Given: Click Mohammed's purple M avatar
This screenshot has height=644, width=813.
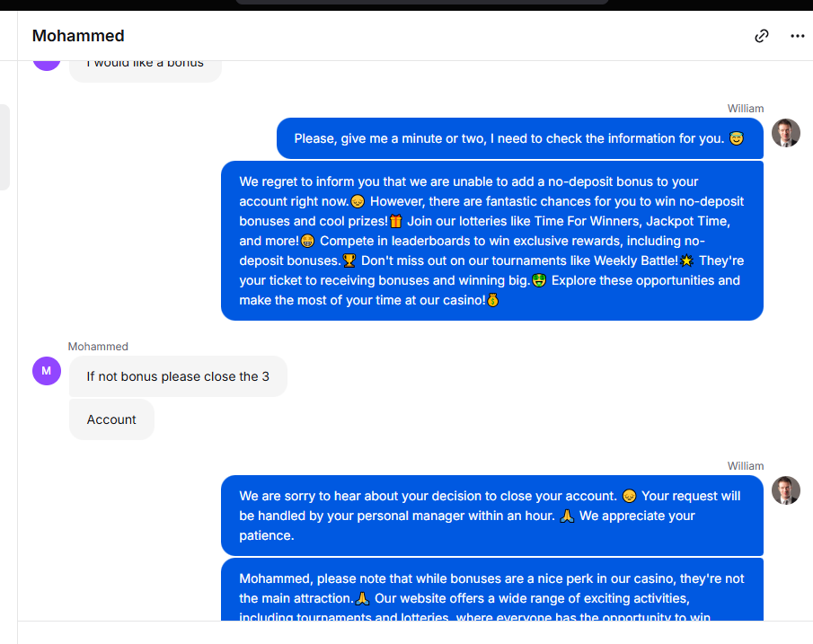Looking at the screenshot, I should [47, 371].
